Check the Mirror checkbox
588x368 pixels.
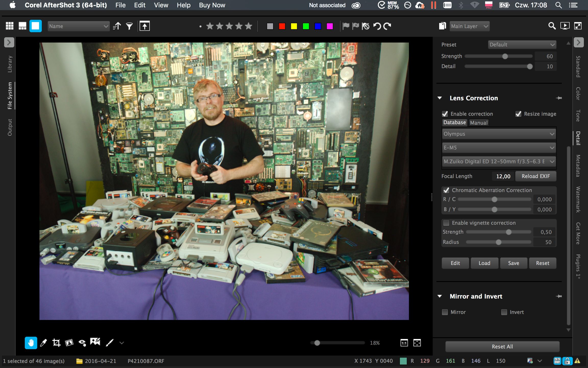point(445,312)
